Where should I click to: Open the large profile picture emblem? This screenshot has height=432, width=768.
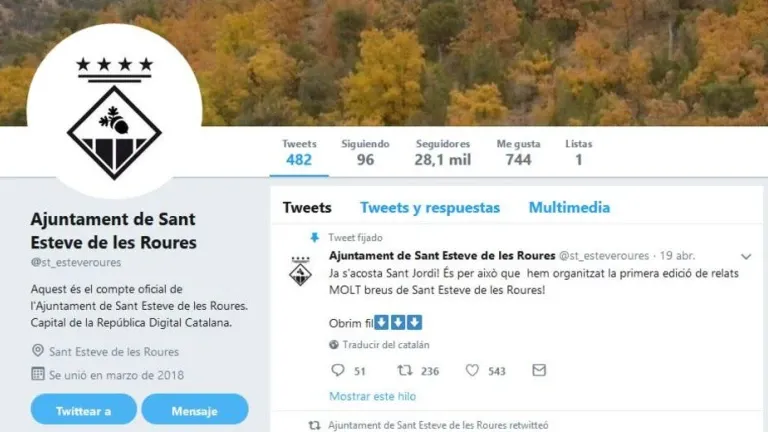114,112
